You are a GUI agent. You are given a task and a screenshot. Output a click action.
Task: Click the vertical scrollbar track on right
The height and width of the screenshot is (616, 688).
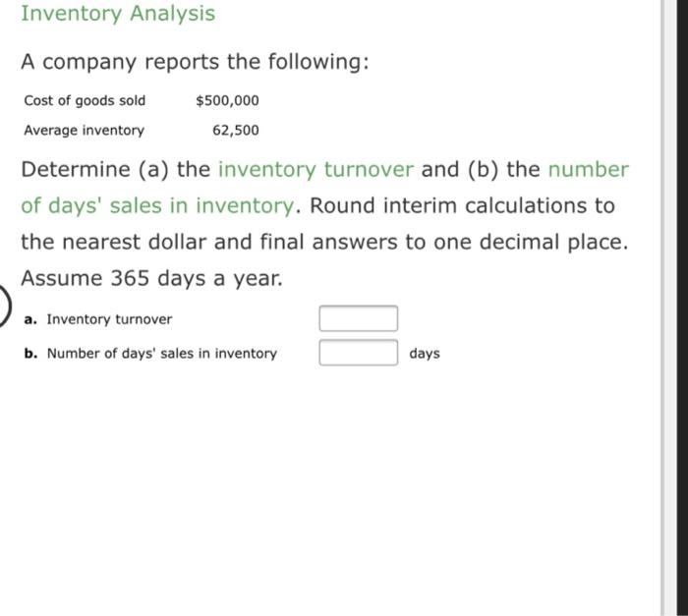pyautogui.click(x=669, y=308)
